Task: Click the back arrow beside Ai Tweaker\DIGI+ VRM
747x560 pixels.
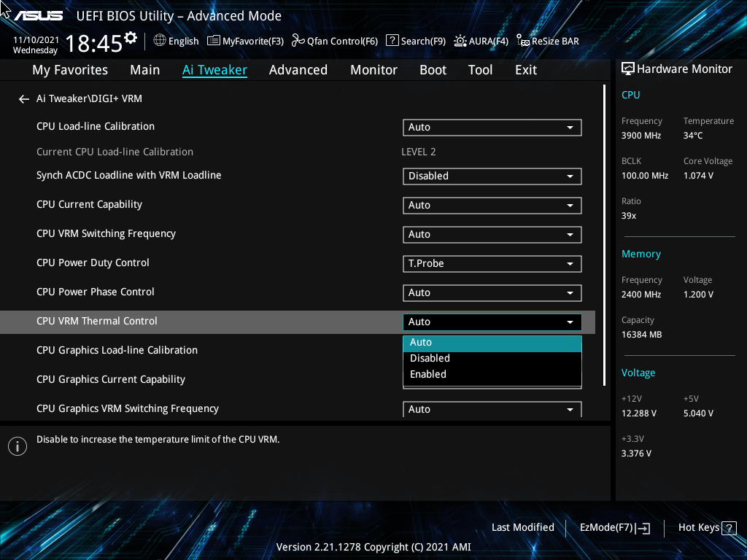Action: tap(24, 99)
